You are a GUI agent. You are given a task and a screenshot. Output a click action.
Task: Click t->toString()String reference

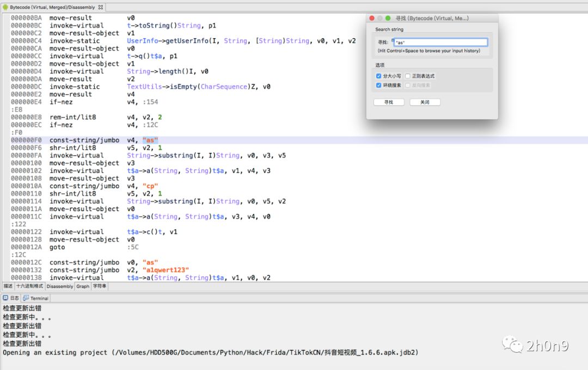(164, 26)
